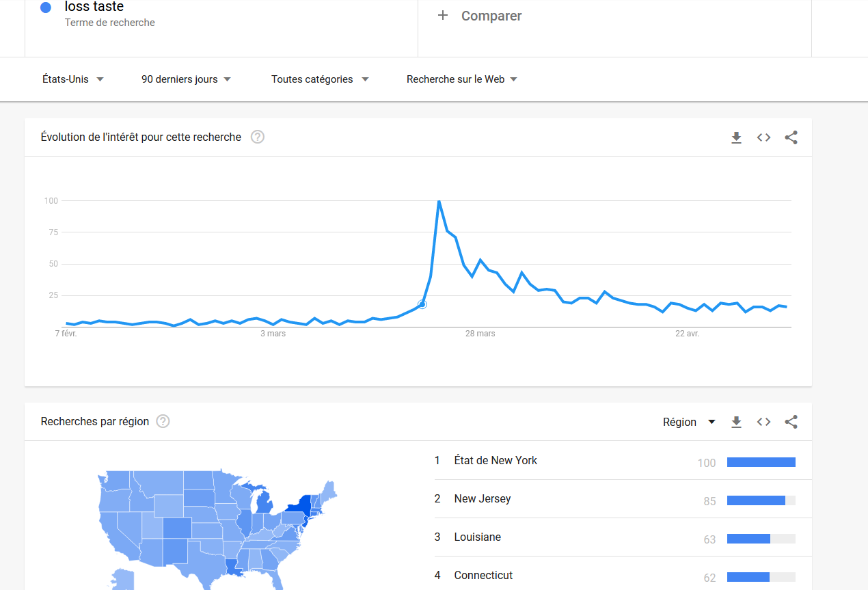Expand the Recherche sur le Web dropdown
This screenshot has width=868, height=590.
pos(462,79)
